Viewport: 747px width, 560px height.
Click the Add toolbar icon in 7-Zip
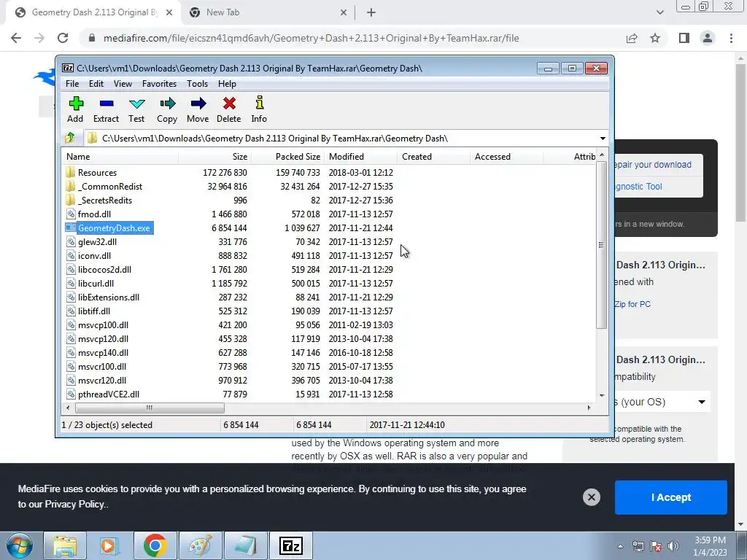pyautogui.click(x=76, y=104)
